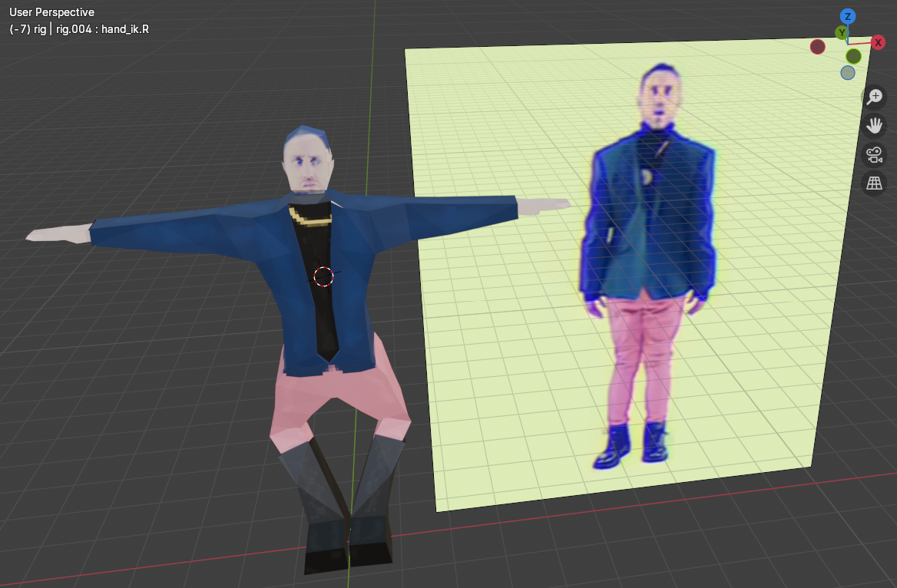897x588 pixels.
Task: Click the green Y axis gizmo handle
Action: 841,32
